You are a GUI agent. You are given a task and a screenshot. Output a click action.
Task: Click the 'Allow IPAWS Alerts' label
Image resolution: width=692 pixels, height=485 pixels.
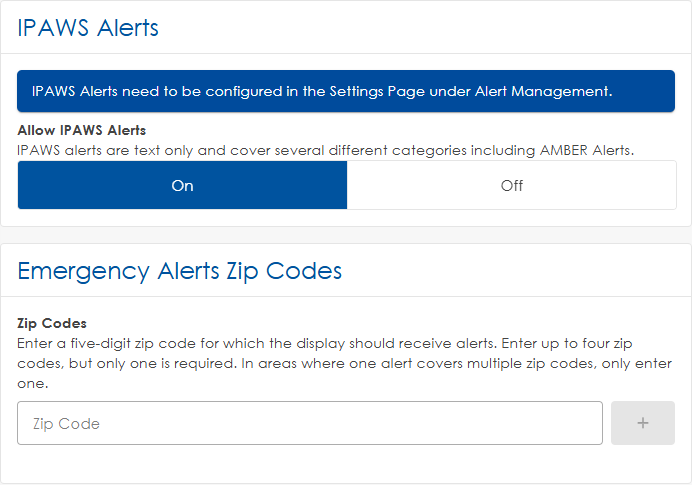(82, 130)
